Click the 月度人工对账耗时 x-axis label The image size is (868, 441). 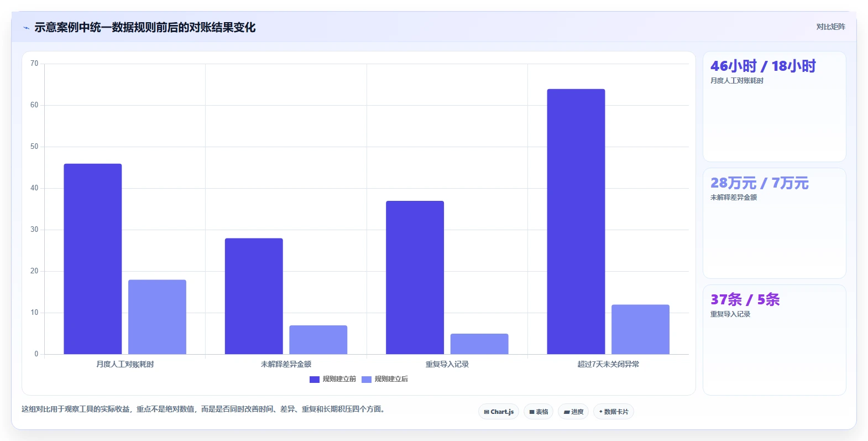coord(125,364)
